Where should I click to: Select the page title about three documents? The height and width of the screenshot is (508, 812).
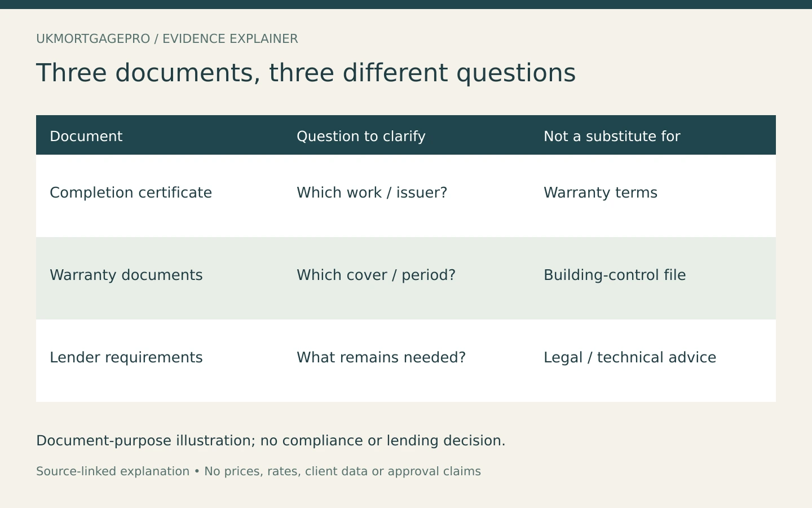click(x=306, y=73)
